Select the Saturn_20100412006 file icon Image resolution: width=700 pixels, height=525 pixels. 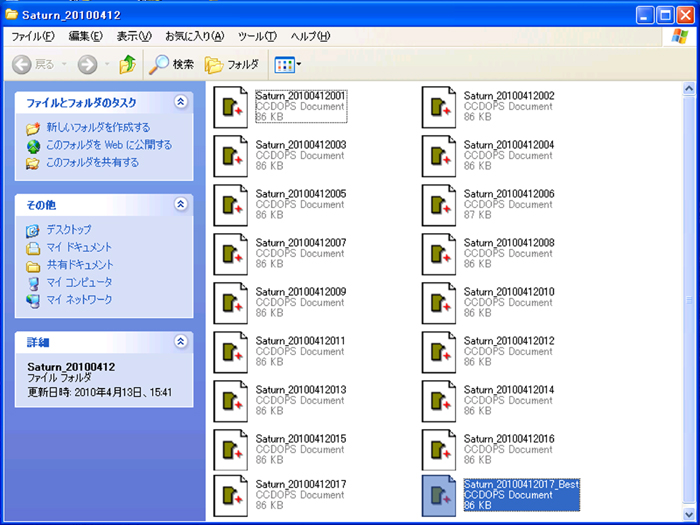click(x=439, y=205)
